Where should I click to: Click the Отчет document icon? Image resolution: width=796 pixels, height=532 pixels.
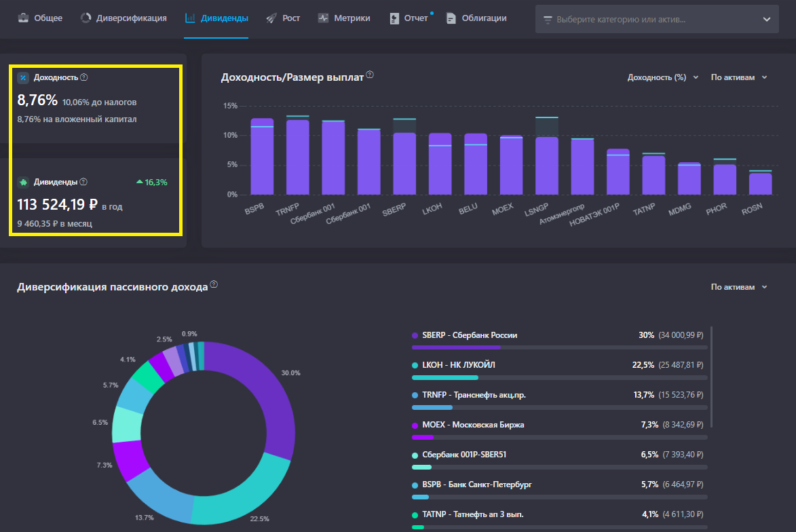coord(394,18)
